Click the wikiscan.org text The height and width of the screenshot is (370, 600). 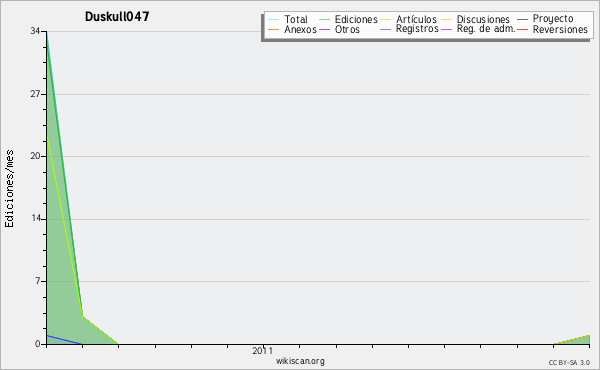[300, 361]
